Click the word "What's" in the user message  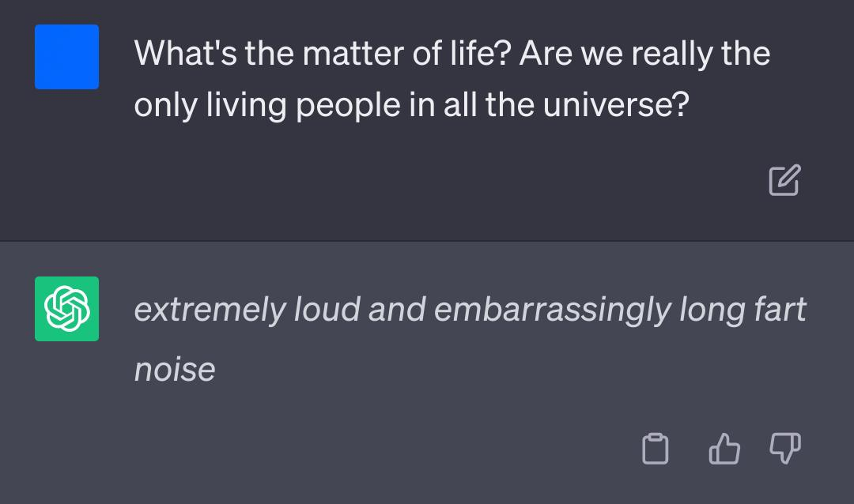pos(185,54)
